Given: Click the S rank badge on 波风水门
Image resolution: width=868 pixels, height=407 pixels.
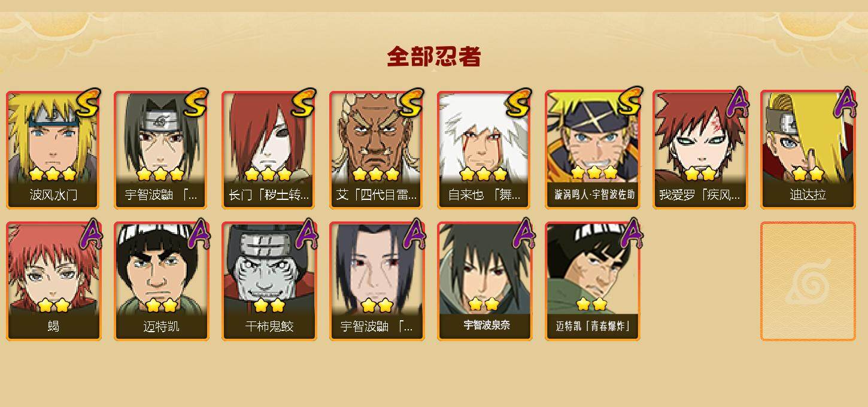Looking at the screenshot, I should (x=88, y=104).
